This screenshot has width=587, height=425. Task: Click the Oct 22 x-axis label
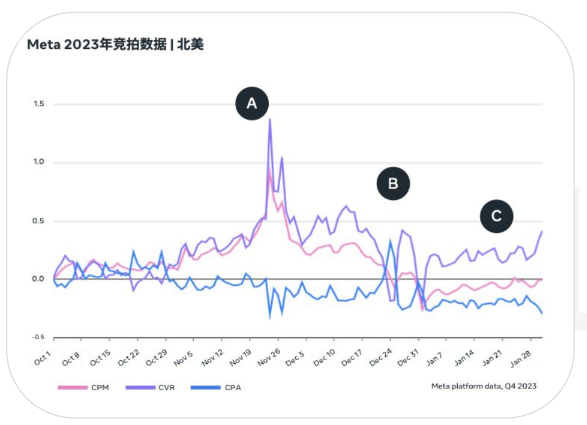click(x=128, y=358)
